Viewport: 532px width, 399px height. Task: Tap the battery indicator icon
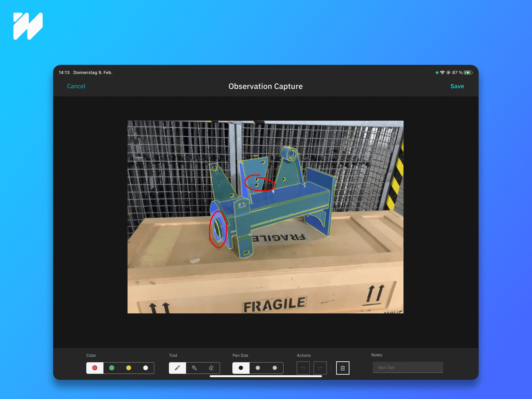pyautogui.click(x=468, y=72)
